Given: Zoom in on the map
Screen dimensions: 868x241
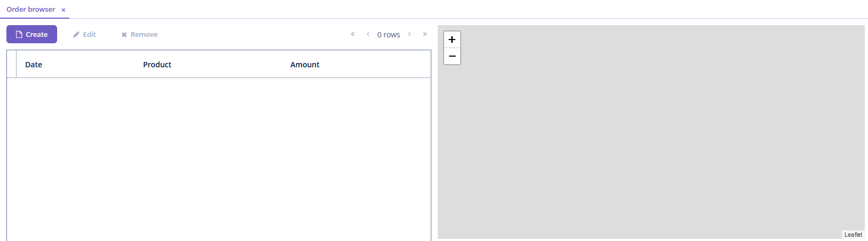Looking at the screenshot, I should (x=452, y=40).
